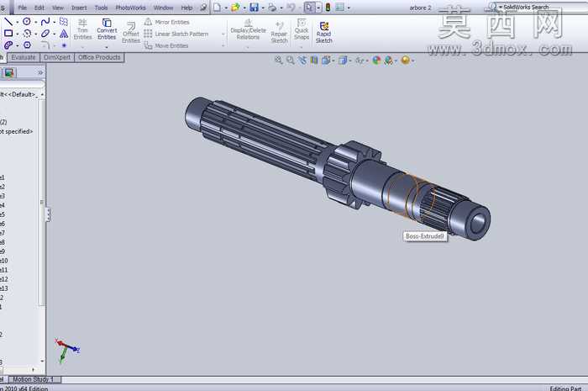588x391 pixels.
Task: Expand the View Orientation dropdown arrow
Action: coord(333,61)
